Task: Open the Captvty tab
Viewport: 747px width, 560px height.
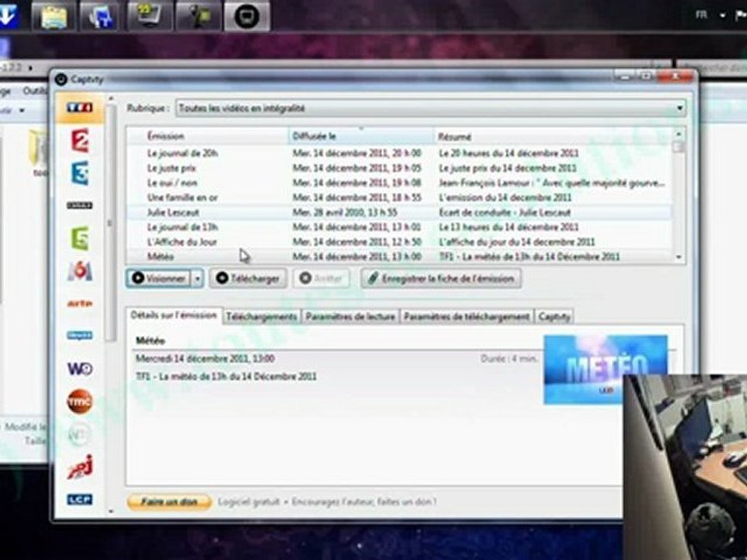Action: tap(554, 317)
